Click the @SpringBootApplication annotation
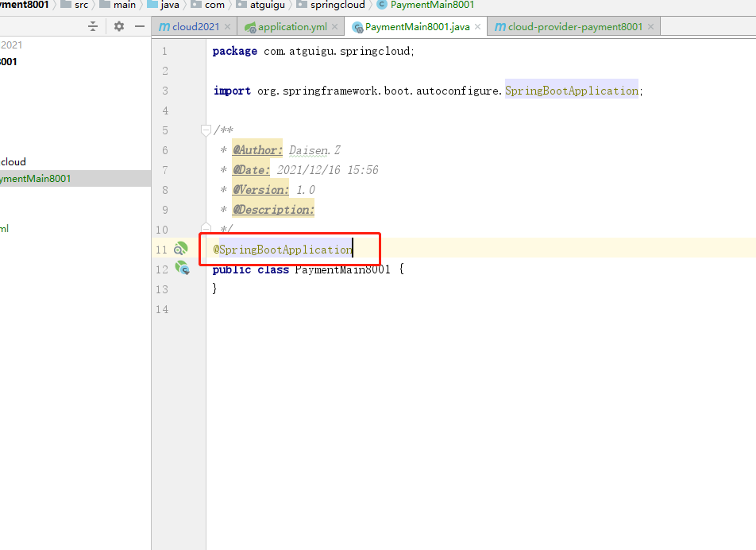This screenshot has height=550, width=756. [283, 250]
